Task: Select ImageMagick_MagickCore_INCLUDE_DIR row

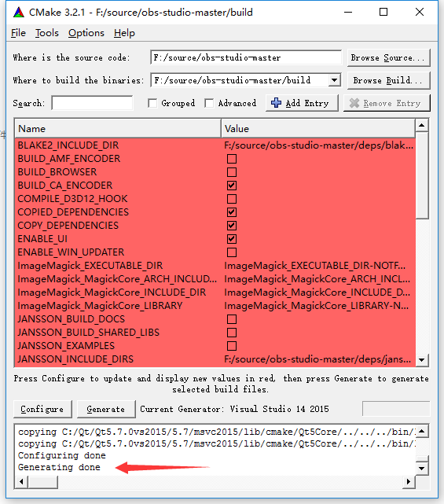Action: [215, 292]
